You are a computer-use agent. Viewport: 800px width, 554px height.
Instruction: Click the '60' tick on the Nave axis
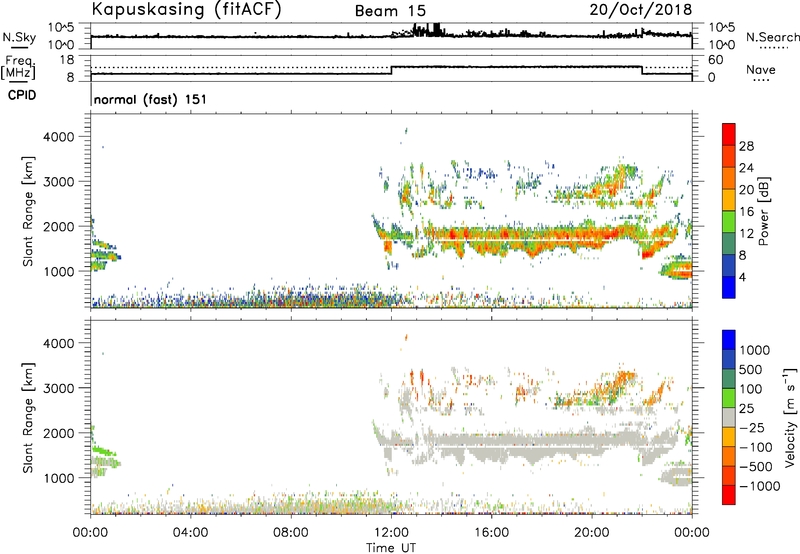tap(715, 60)
